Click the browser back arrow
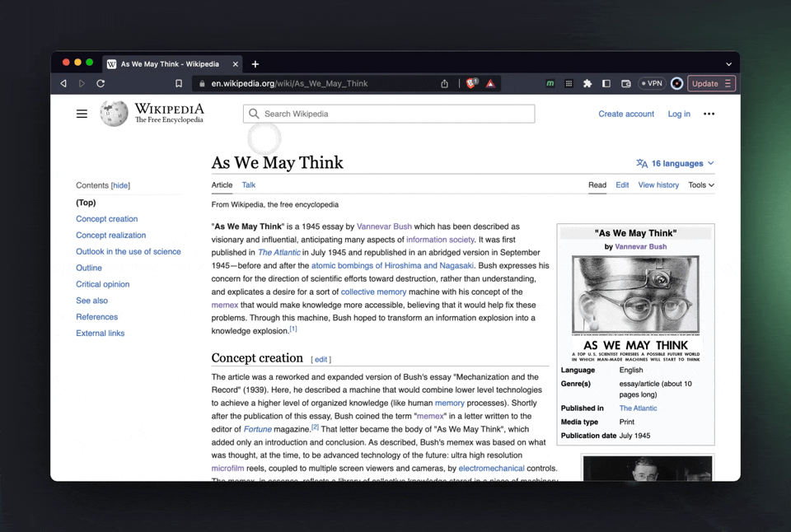Screen dimensions: 791x532 click(x=63, y=83)
